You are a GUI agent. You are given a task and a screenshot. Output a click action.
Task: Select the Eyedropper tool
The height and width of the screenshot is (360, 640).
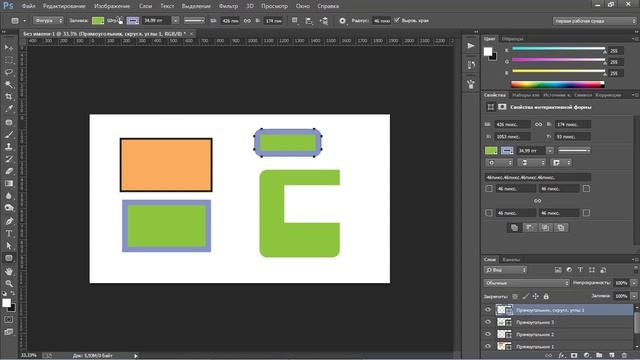9,109
